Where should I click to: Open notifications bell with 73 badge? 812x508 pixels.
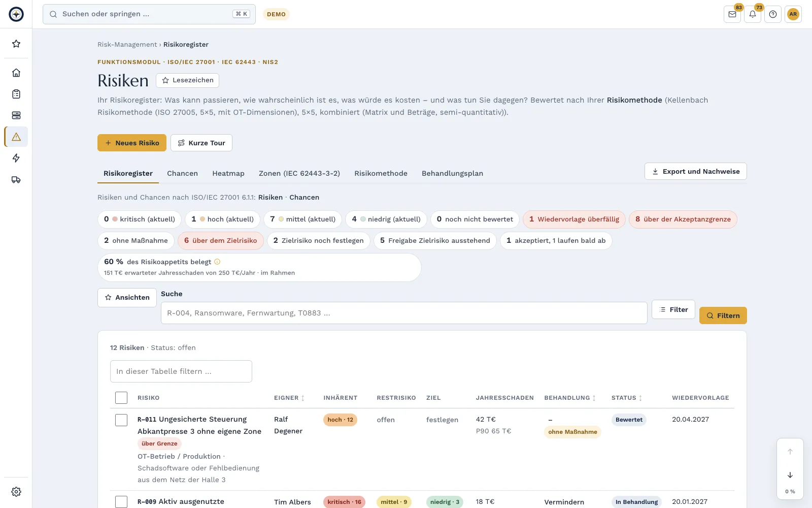(753, 14)
